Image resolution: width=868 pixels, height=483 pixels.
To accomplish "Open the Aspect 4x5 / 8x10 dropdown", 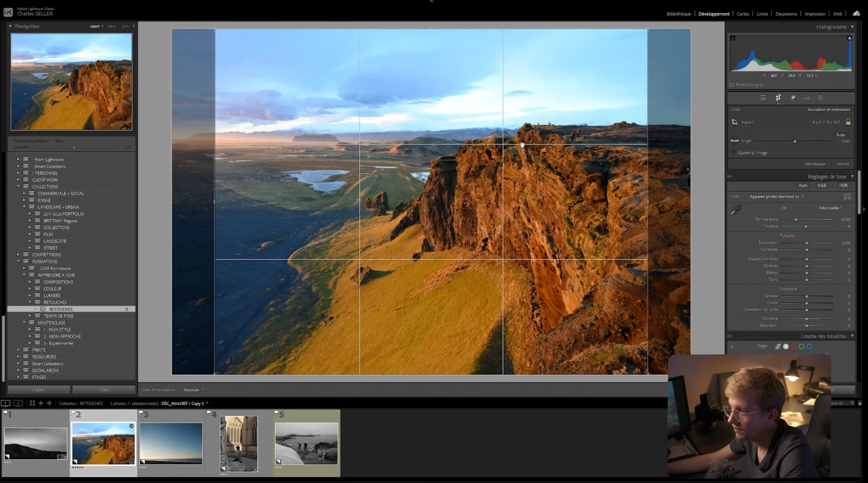I will (x=826, y=122).
